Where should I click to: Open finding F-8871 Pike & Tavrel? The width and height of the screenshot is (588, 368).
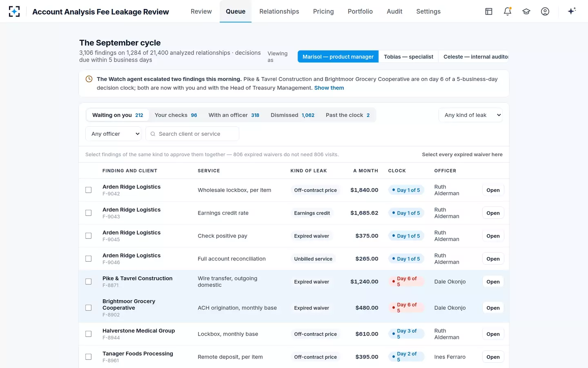[493, 282]
